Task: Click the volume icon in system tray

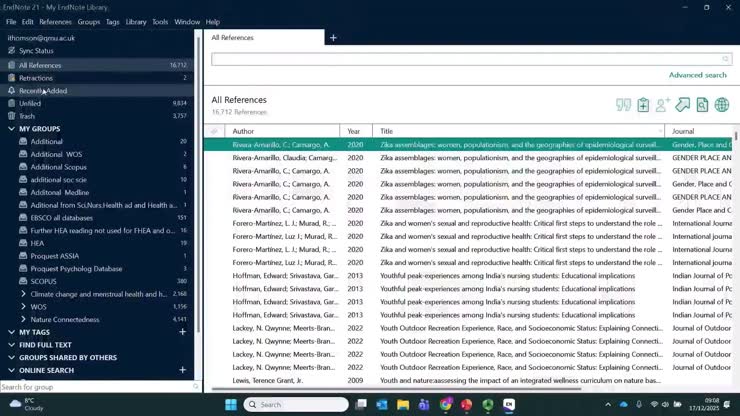Action: [665, 404]
